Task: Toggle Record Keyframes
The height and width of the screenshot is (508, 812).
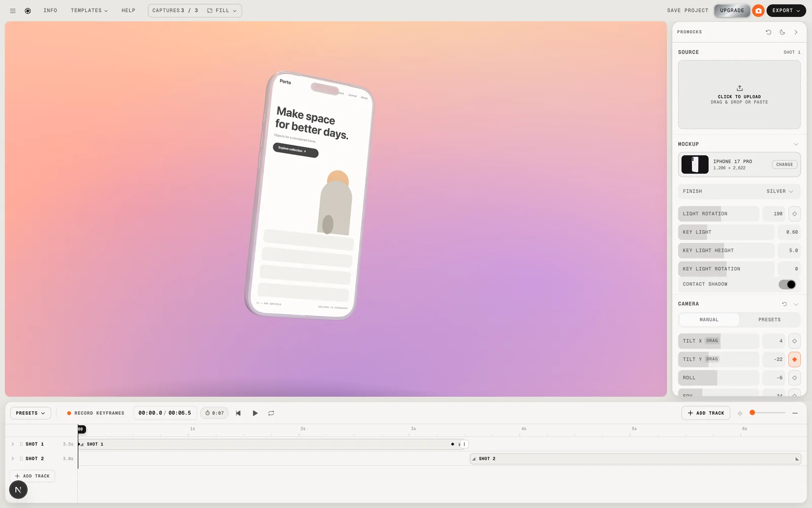Action: click(95, 413)
